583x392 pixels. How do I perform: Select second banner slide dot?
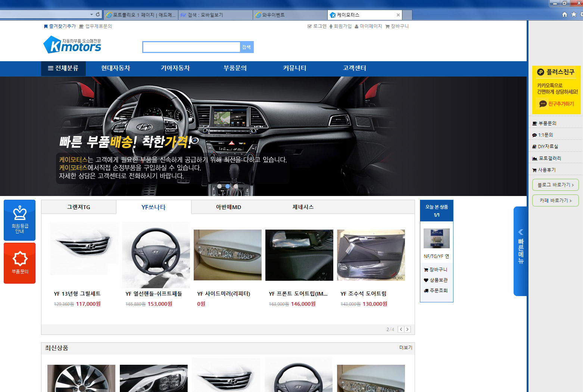tap(228, 186)
